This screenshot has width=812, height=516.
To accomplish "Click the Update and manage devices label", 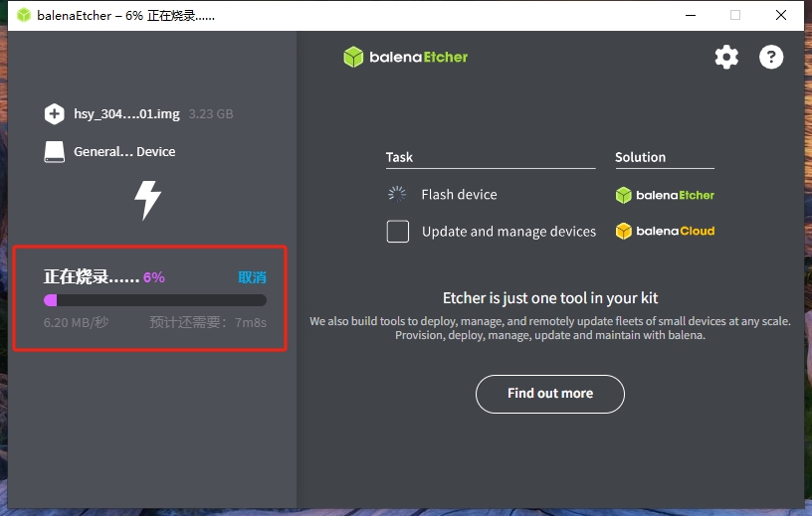I will [509, 232].
